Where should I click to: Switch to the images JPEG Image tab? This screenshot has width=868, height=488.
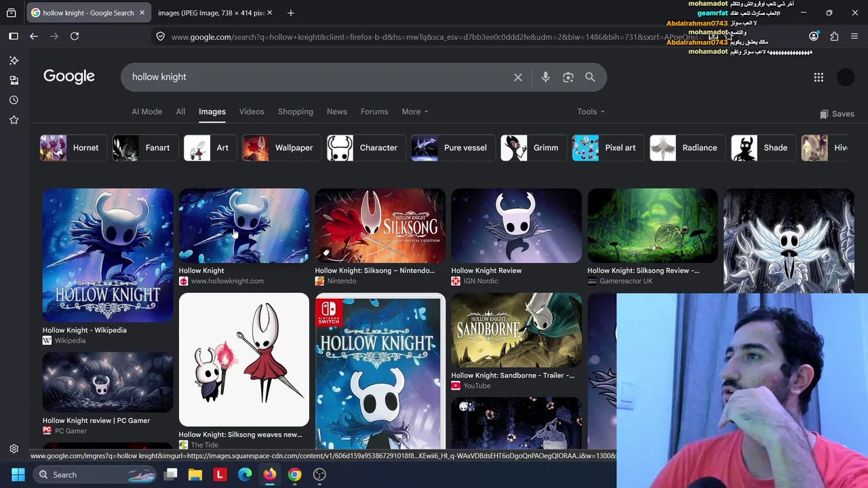(x=212, y=13)
